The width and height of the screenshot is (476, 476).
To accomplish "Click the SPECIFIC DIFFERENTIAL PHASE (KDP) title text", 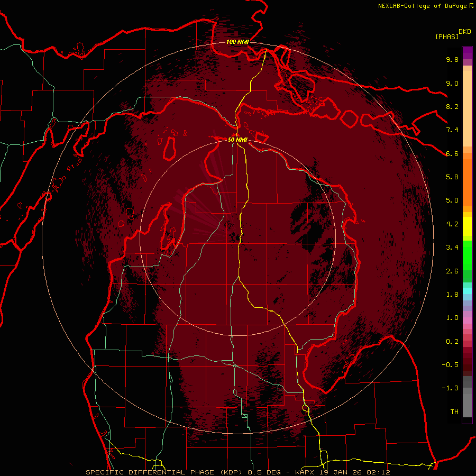I will click(x=165, y=472).
